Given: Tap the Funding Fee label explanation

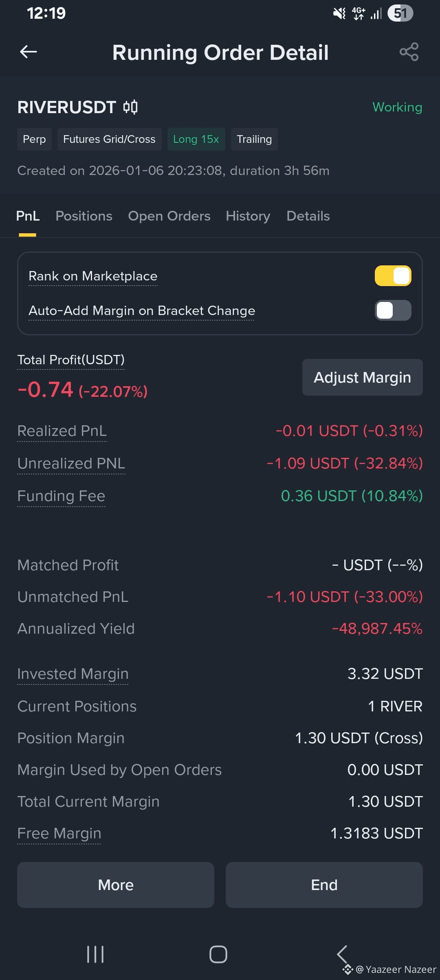Looking at the screenshot, I should pyautogui.click(x=61, y=496).
